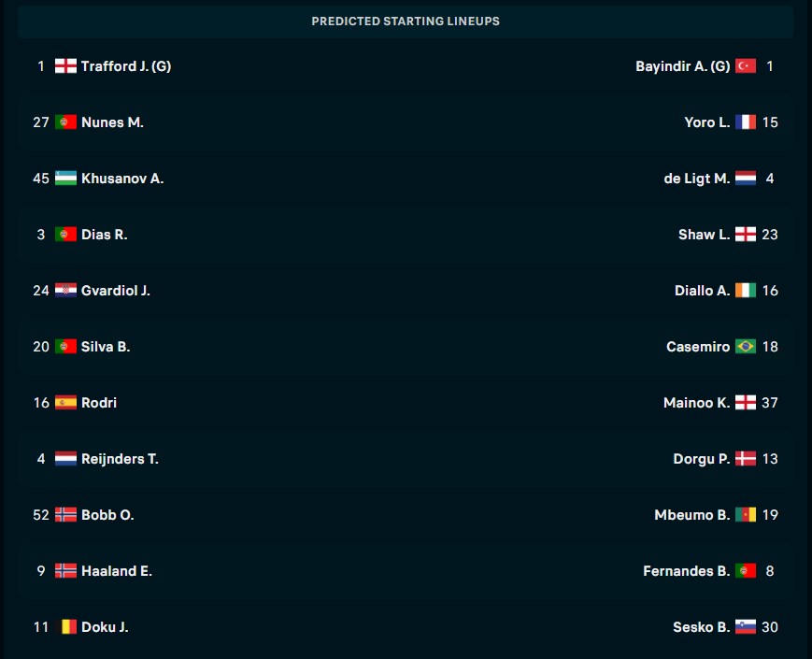Click the Uzbekistan flag beside Khusanov A.

pyautogui.click(x=65, y=179)
